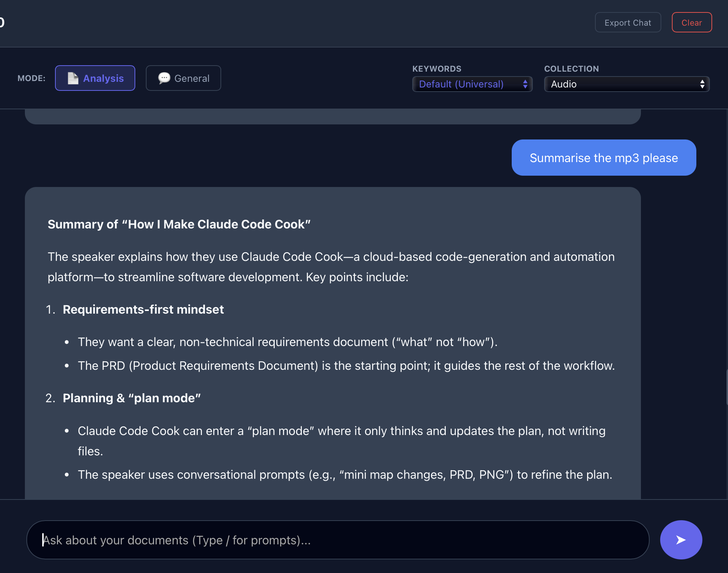Click the send icon next to the input box
Image resolution: width=728 pixels, height=573 pixels.
pyautogui.click(x=681, y=540)
